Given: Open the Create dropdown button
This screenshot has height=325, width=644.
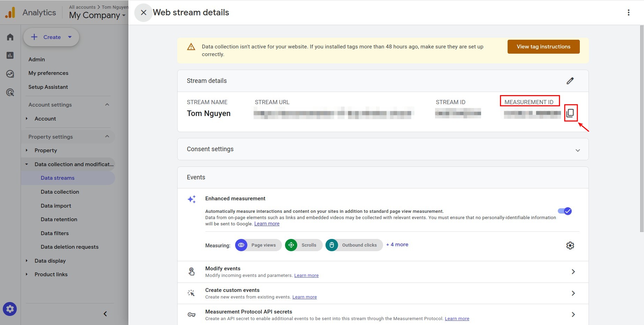Looking at the screenshot, I should pyautogui.click(x=51, y=37).
